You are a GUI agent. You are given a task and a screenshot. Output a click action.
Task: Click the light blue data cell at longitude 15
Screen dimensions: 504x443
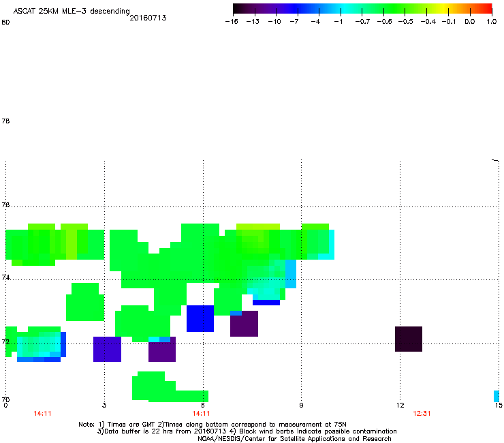pyautogui.click(x=497, y=396)
